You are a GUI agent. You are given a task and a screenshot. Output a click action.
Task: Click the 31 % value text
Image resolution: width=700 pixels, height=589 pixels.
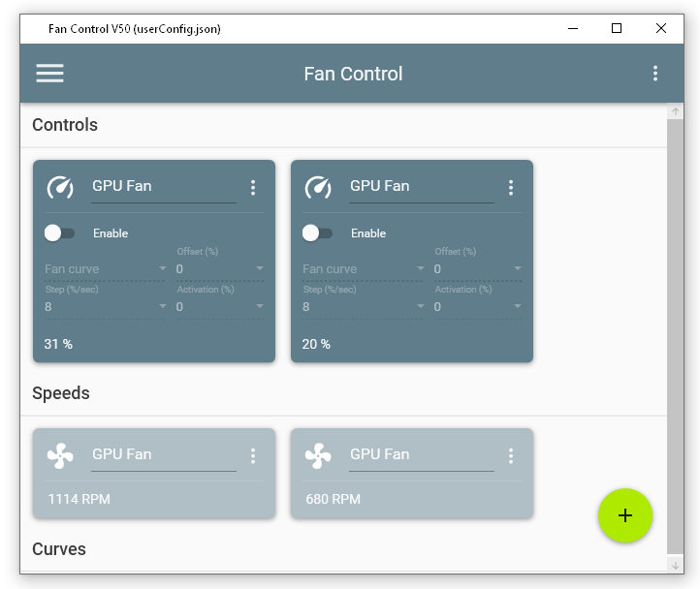coord(58,344)
